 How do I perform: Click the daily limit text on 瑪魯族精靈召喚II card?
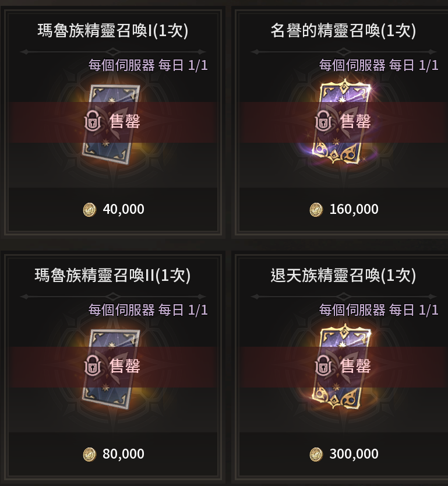tap(148, 310)
